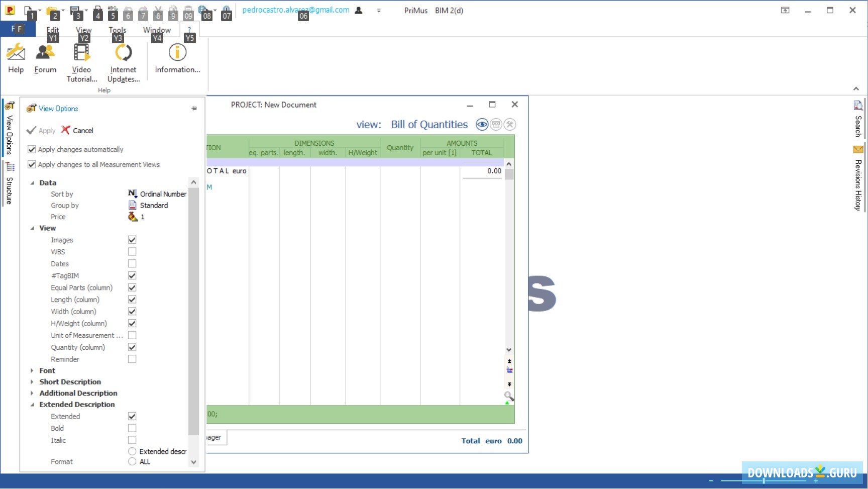Click the PriMus application logo icon

point(10,10)
